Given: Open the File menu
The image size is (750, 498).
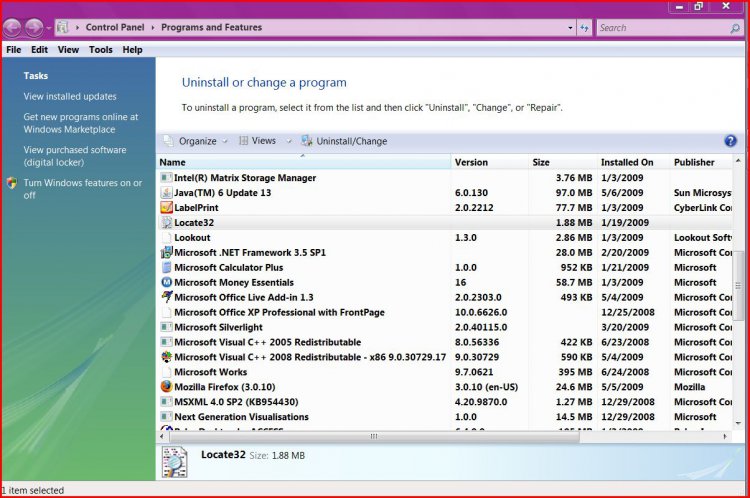Looking at the screenshot, I should click(x=13, y=50).
